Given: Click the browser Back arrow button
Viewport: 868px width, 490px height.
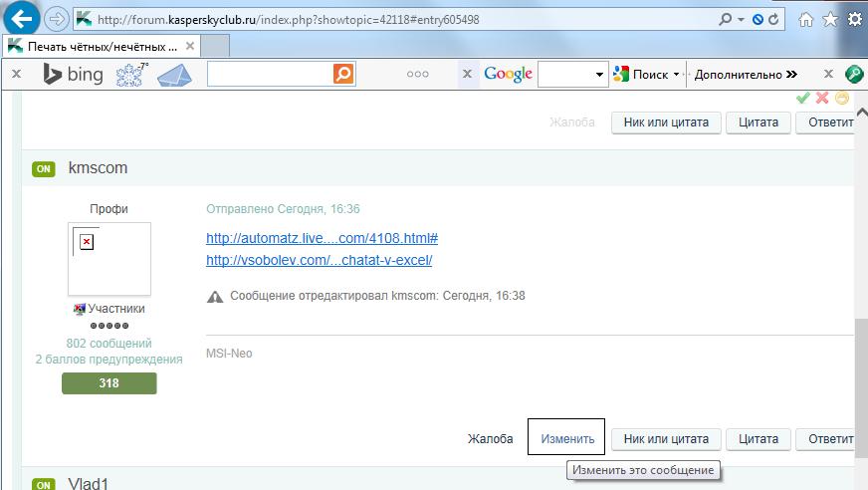Looking at the screenshot, I should (21, 20).
